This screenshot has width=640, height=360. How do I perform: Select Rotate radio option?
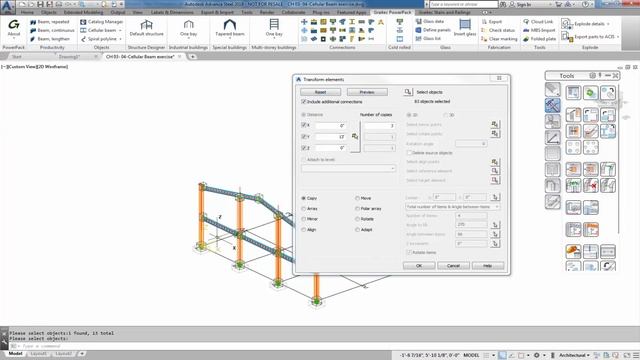tap(357, 219)
